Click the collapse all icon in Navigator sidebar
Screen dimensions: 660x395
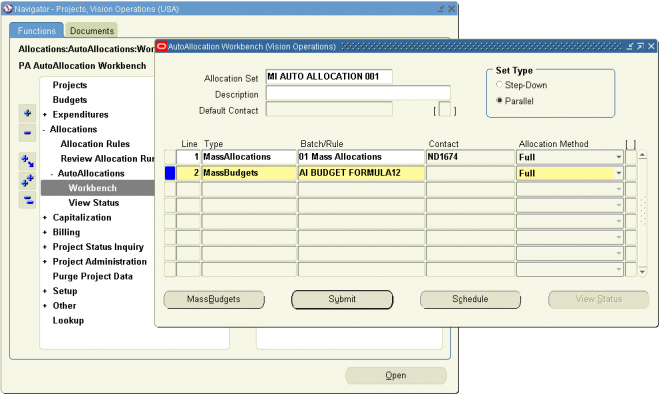[x=27, y=200]
